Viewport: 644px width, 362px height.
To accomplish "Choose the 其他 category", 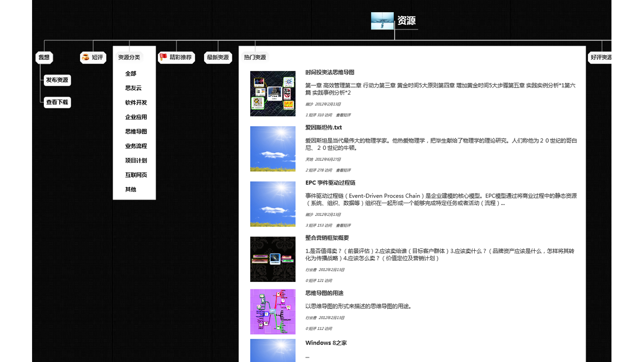I will tap(131, 189).
